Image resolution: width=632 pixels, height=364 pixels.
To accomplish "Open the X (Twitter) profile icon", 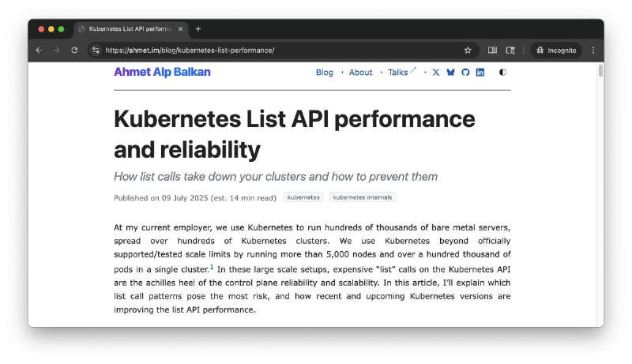I will [436, 72].
